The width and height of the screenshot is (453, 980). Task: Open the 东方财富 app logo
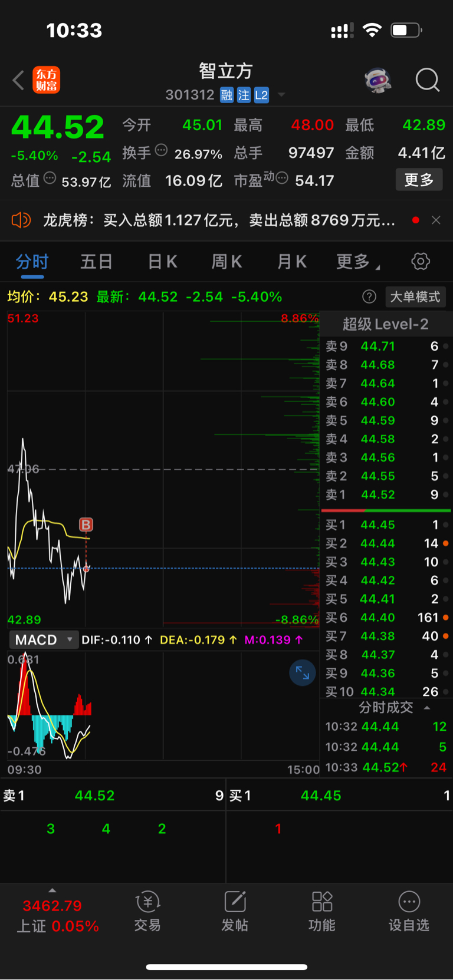click(46, 80)
